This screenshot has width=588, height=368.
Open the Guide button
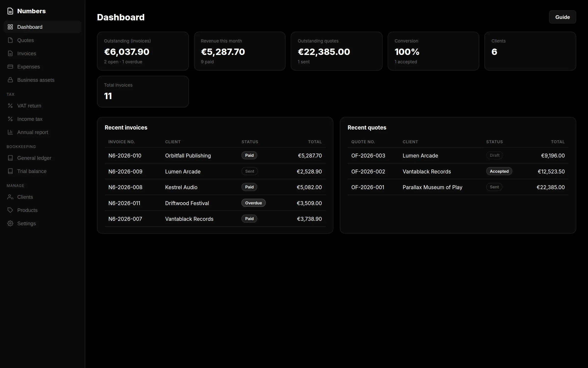click(562, 17)
